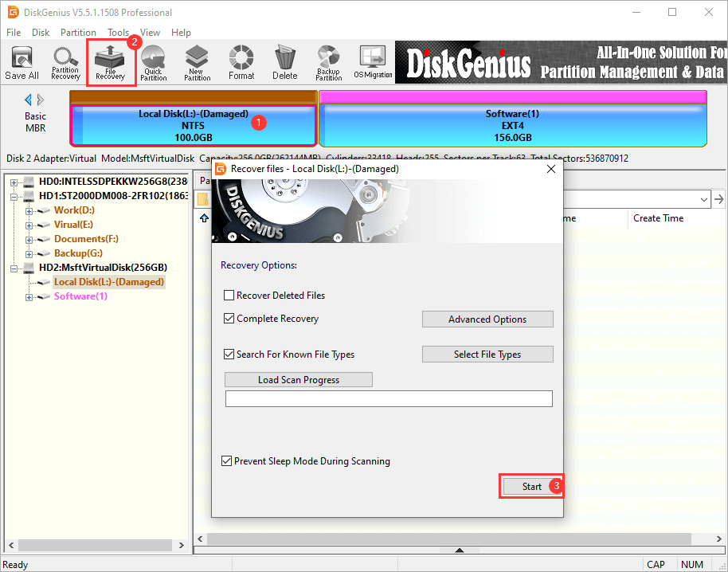Screen dimensions: 728x572
Task: Click the Delete trash icon
Action: 284,63
